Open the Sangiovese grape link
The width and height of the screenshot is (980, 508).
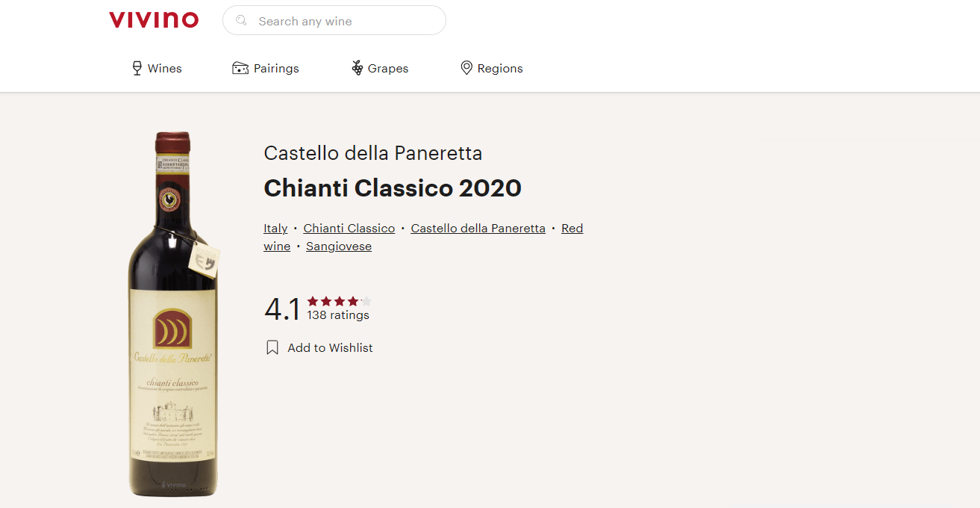click(339, 247)
